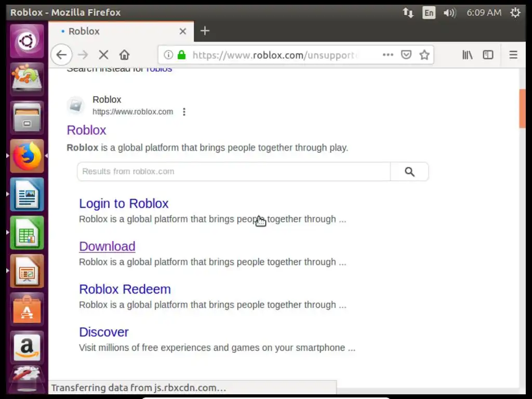Click the address bar URL
The image size is (532, 399).
(x=275, y=55)
